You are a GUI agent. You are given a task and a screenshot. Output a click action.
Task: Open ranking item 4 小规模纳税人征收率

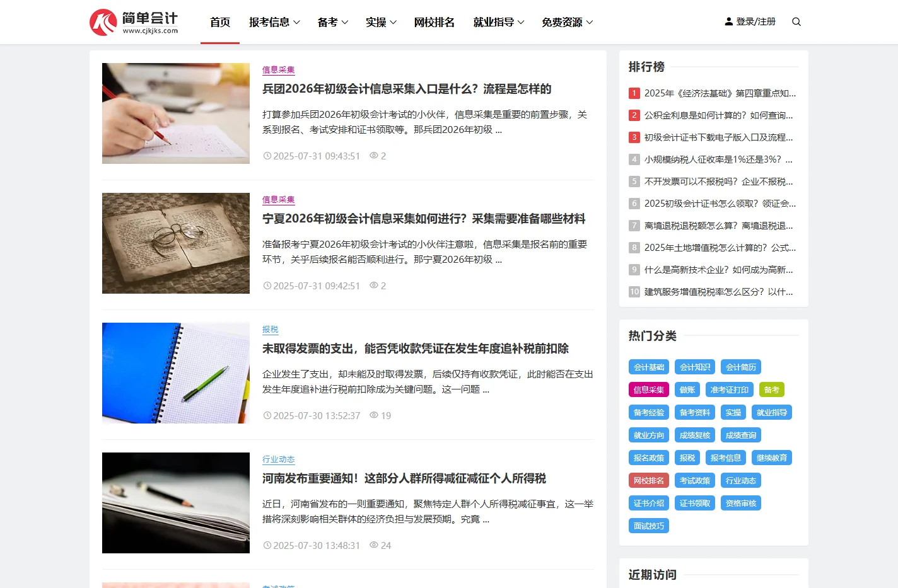point(719,159)
